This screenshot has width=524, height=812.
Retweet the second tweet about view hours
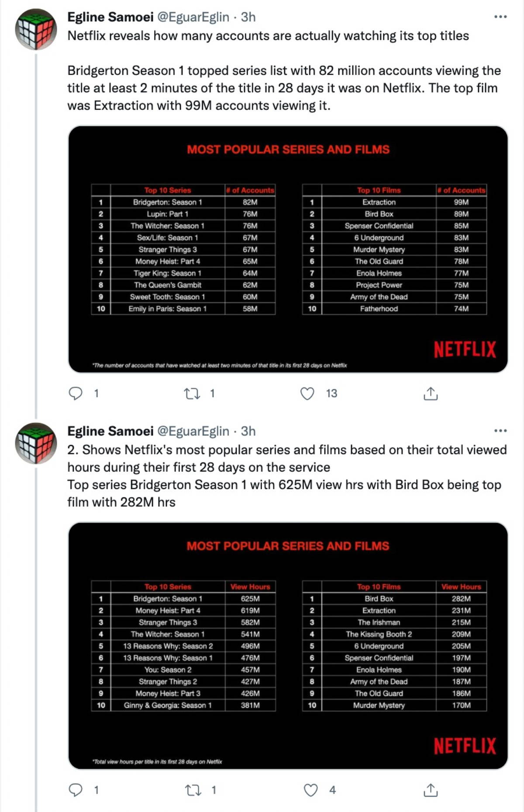[x=192, y=790]
